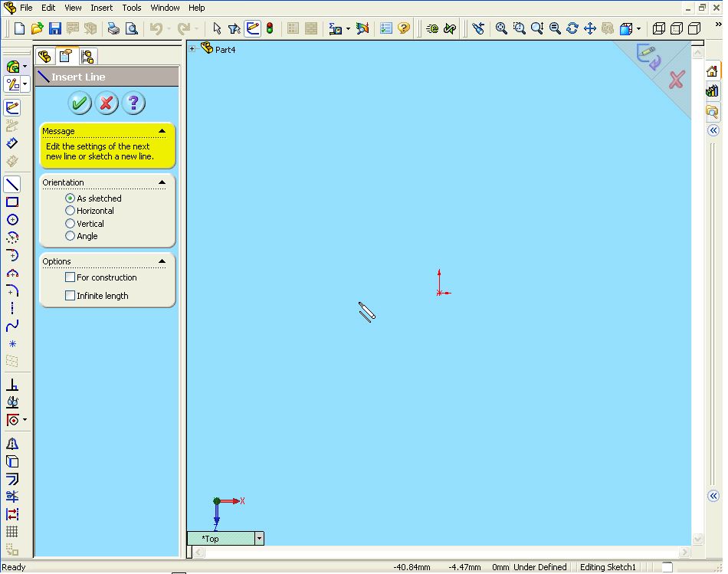Viewport: 728px width, 574px height.
Task: Switch to the ConfigurationManager tab
Action: (x=88, y=57)
